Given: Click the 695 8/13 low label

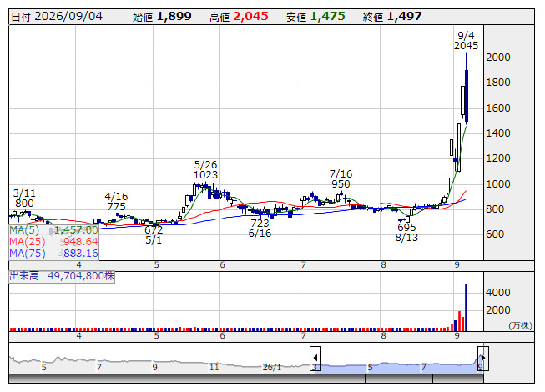Looking at the screenshot, I should 406,233.
